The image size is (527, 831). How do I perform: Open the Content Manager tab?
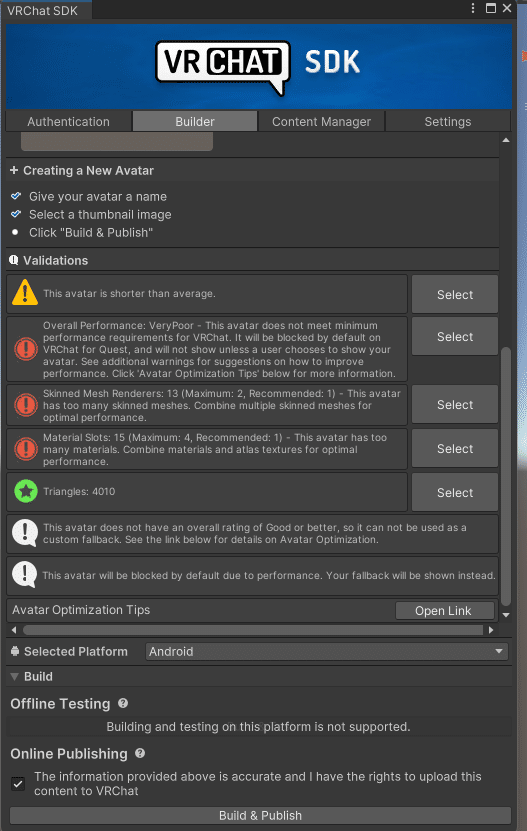coord(321,121)
